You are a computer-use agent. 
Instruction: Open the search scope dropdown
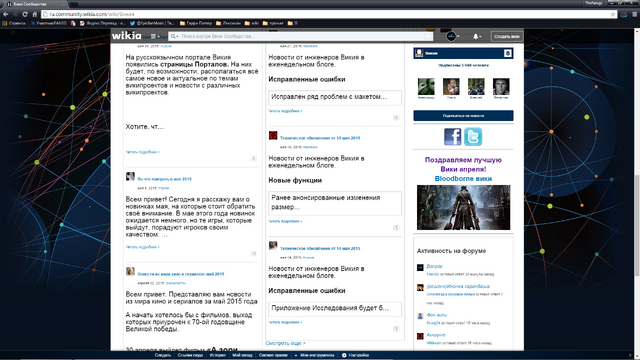pyautogui.click(x=174, y=36)
